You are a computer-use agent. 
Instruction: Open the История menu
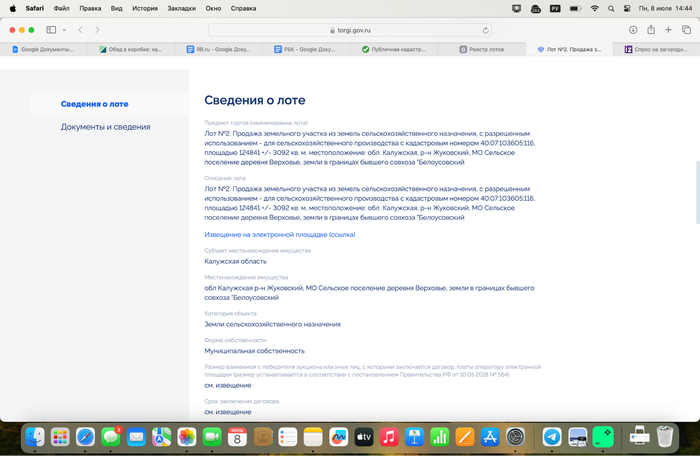tap(144, 7)
